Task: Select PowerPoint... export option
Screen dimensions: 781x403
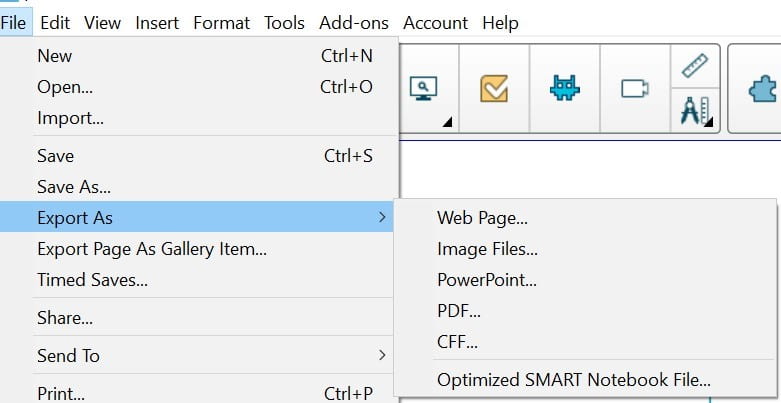Action: click(487, 280)
